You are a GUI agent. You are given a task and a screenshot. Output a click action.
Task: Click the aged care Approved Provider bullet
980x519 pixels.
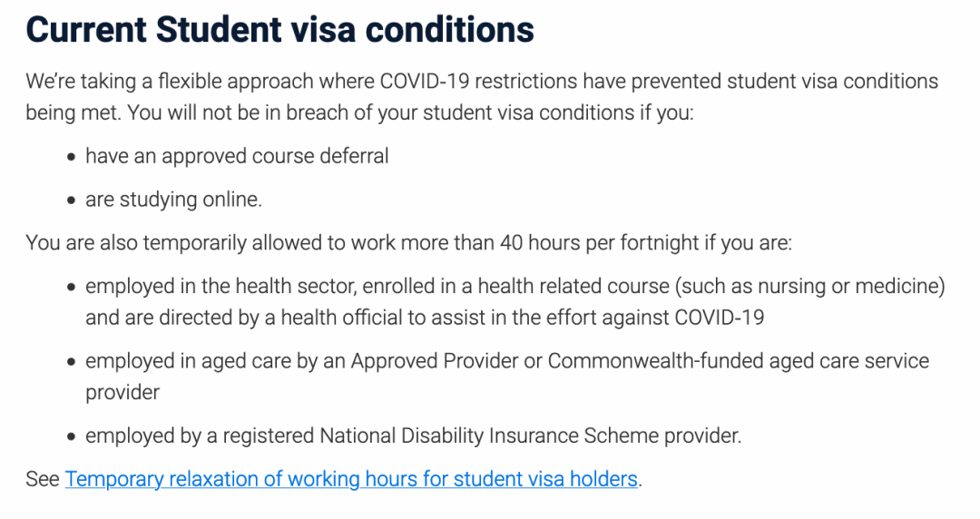pyautogui.click(x=507, y=377)
